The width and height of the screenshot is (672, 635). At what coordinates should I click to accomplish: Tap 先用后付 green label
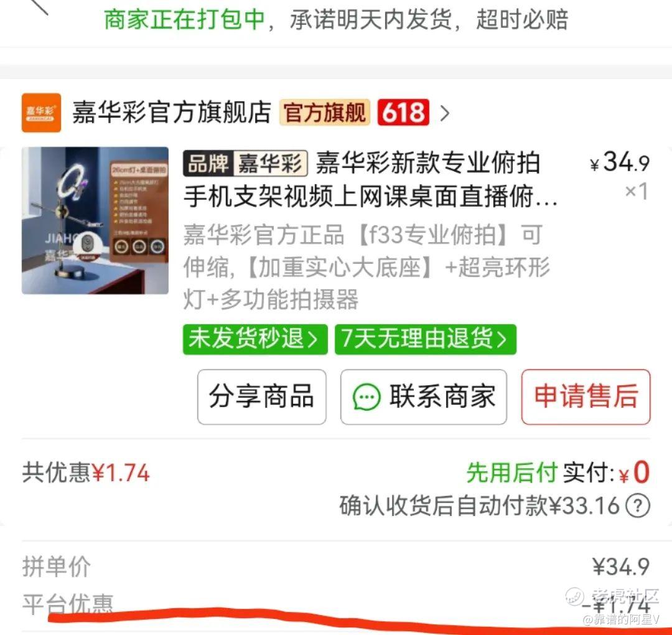point(512,473)
